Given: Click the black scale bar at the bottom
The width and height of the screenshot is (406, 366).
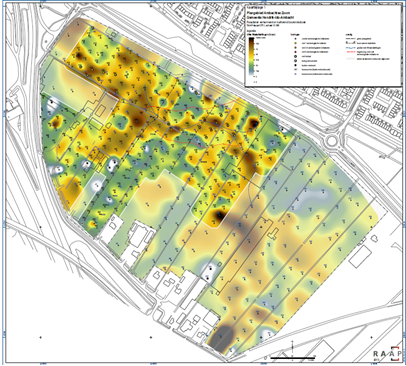Looking at the screenshot, I should pyautogui.click(x=293, y=358).
